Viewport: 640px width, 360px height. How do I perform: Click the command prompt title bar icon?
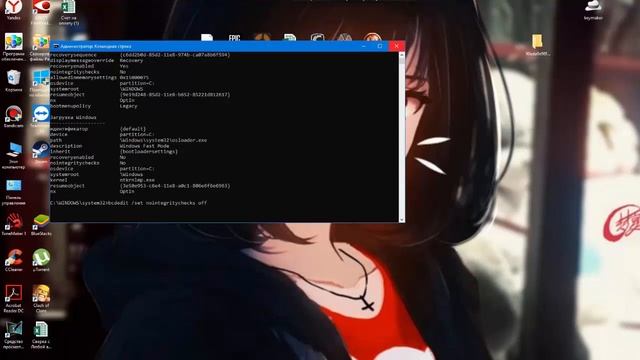pyautogui.click(x=56, y=47)
